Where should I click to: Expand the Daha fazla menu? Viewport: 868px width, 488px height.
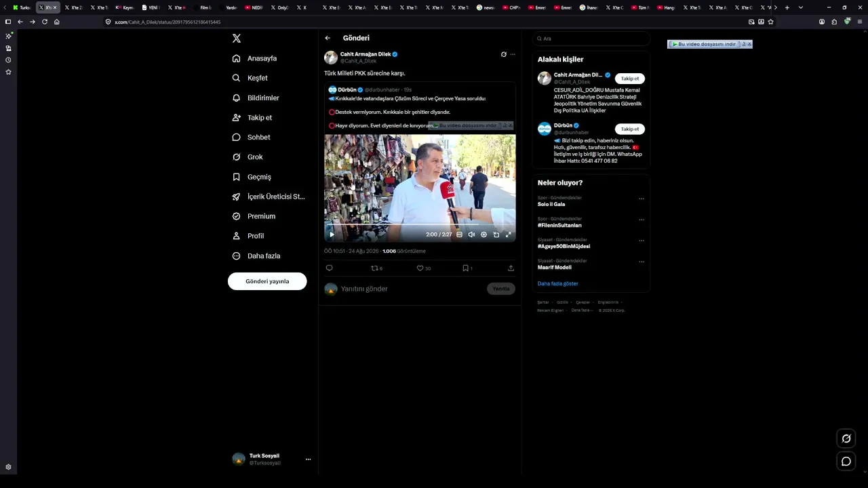coord(256,256)
